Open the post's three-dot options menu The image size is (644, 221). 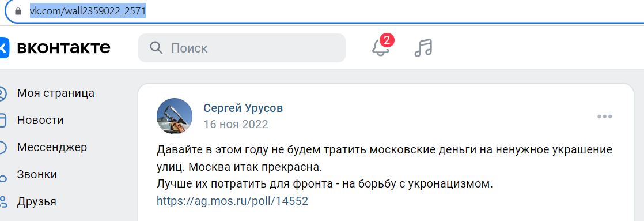[605, 117]
